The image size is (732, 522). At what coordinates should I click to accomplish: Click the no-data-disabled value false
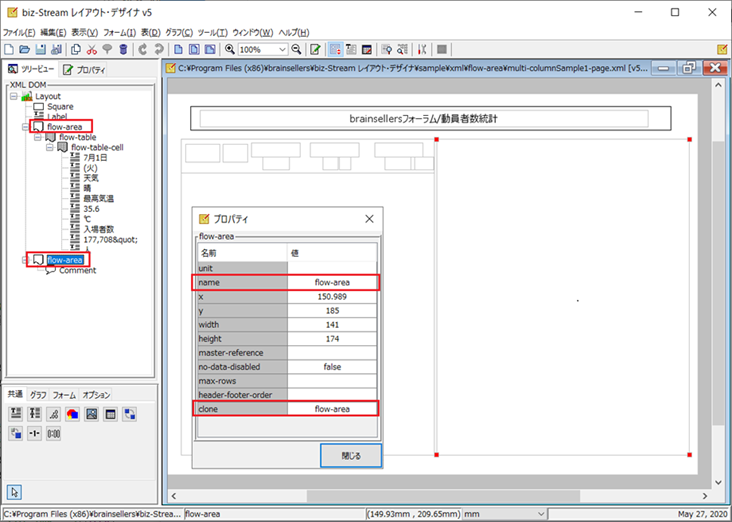(332, 367)
